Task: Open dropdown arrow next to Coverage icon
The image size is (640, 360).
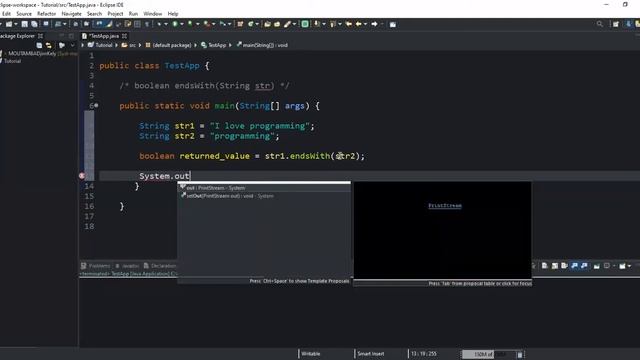Action: pos(198,24)
